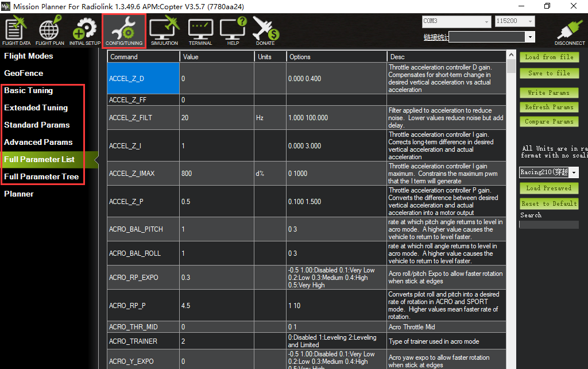Viewport: 588px width, 369px height.
Task: Open the Flight Data screen
Action: click(17, 31)
